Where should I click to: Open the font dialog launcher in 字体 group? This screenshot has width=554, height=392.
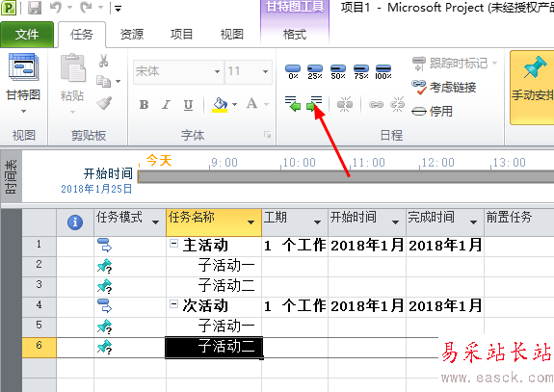pos(268,135)
